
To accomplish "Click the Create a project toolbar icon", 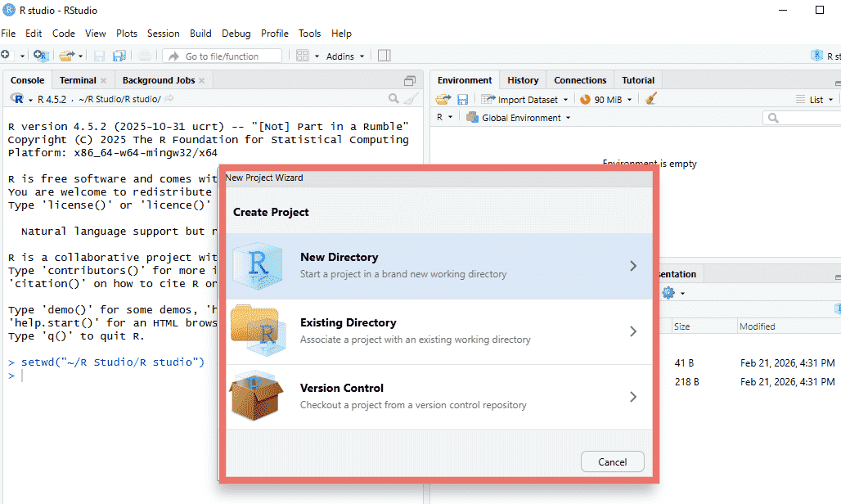I will point(41,55).
